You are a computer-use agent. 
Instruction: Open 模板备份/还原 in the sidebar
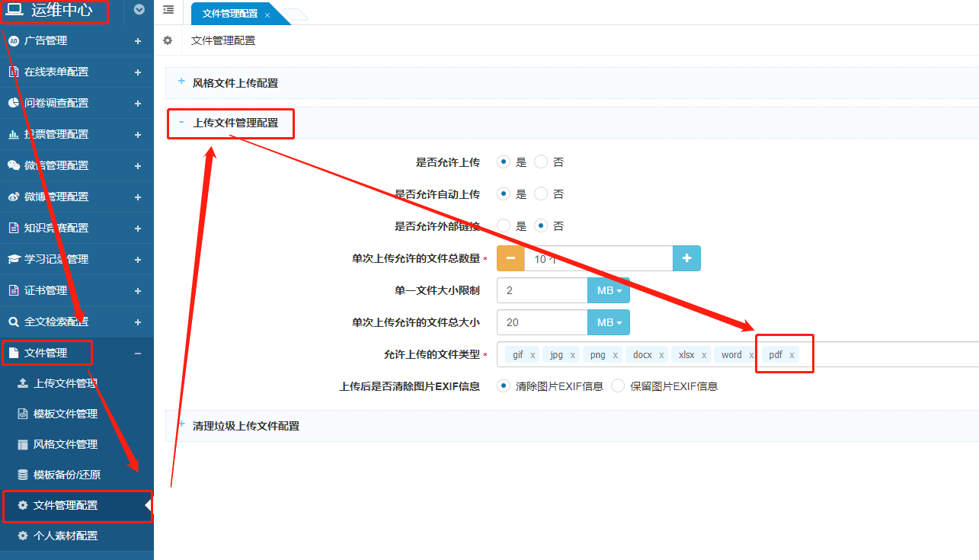coord(66,475)
